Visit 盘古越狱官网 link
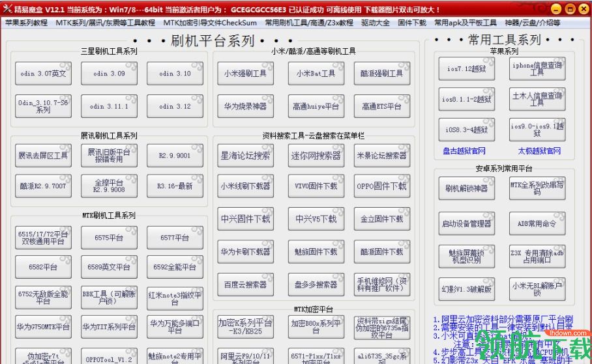592x364 pixels. pos(464,151)
